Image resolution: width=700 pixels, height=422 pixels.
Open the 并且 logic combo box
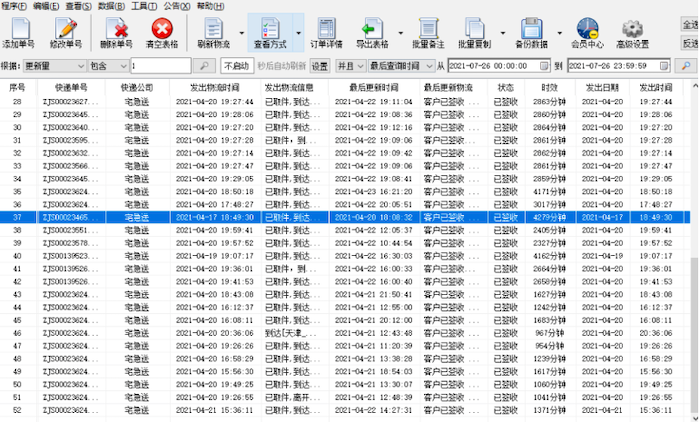tap(350, 66)
